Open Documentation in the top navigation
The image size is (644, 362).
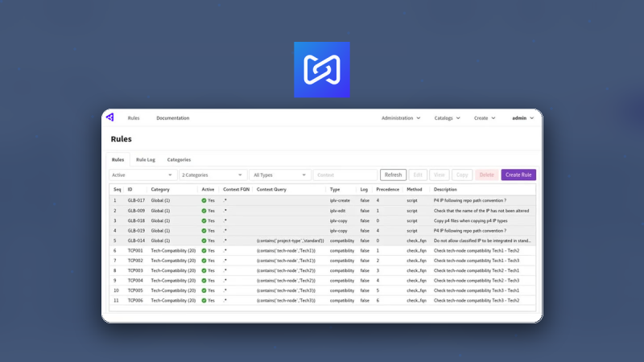pos(173,118)
